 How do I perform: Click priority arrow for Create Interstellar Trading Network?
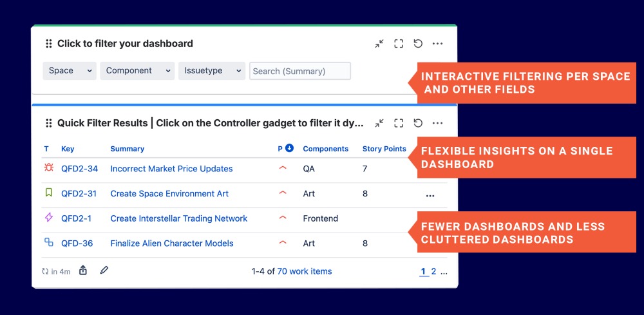283,218
